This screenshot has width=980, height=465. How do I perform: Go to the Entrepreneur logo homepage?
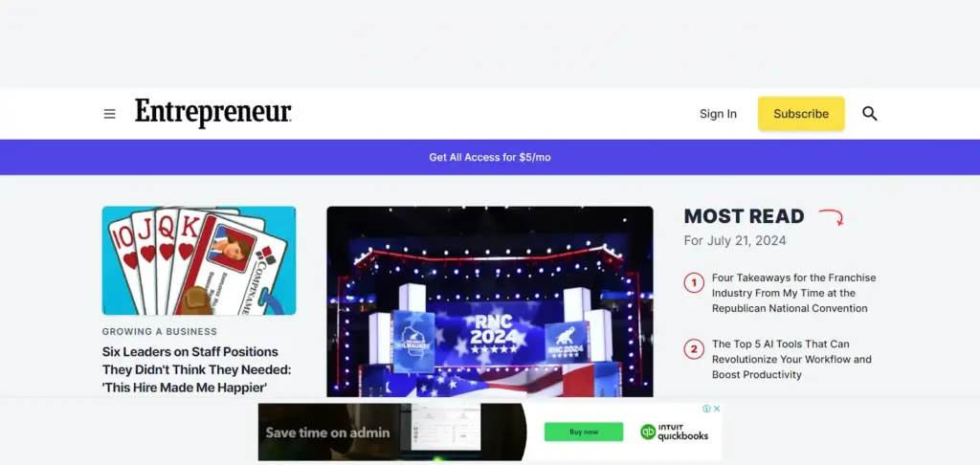(x=213, y=113)
